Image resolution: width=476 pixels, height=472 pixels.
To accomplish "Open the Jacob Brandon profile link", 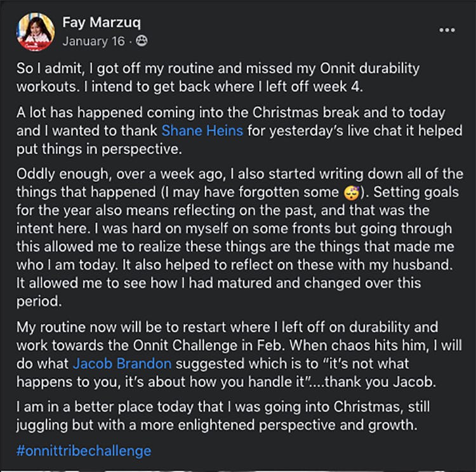I will [x=121, y=364].
